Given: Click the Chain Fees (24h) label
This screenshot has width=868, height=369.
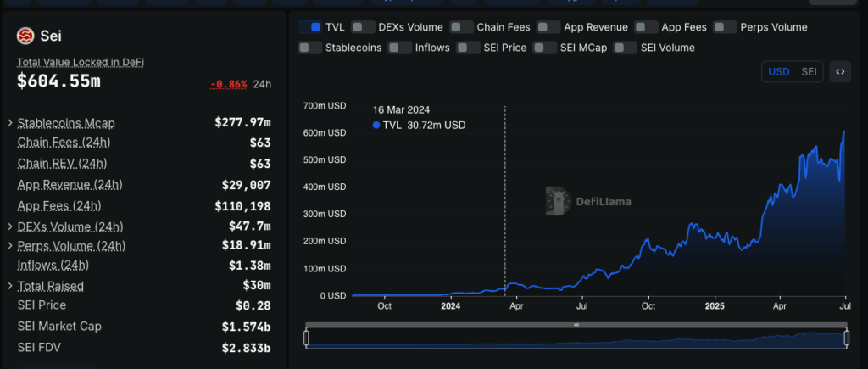Looking at the screenshot, I should tap(64, 143).
